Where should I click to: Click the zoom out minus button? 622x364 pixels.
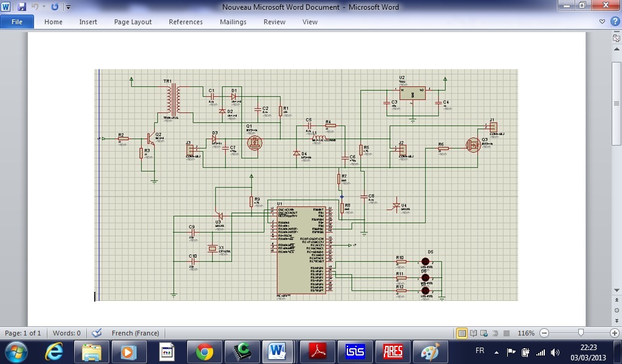544,333
